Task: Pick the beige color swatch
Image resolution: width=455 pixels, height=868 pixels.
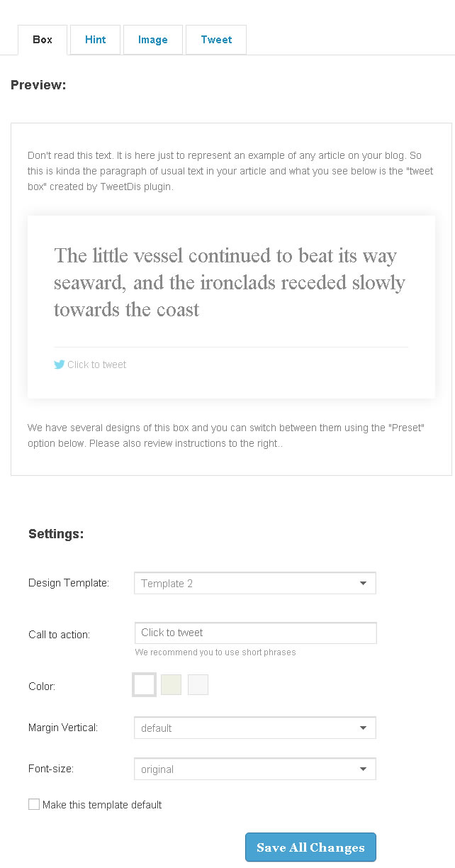Action: (172, 685)
